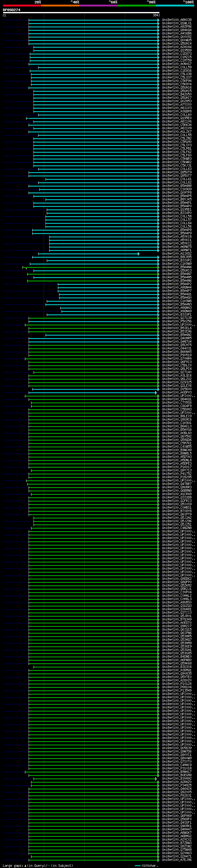This screenshot has width=197, height=868.
Task: Select label UniRef100_C5LZN2
Action: (176, 138)
